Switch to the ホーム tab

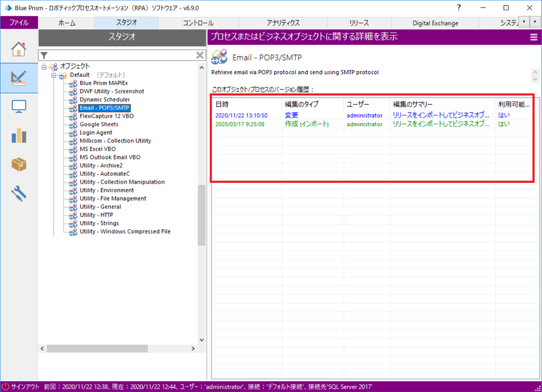pos(67,23)
